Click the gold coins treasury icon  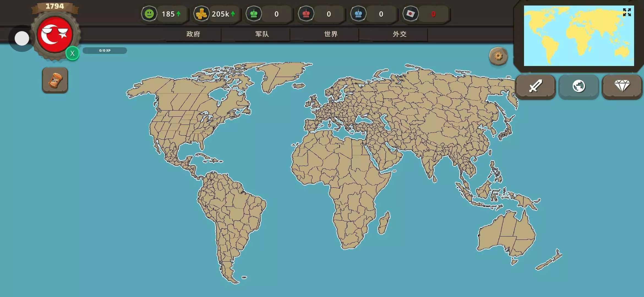(x=201, y=14)
